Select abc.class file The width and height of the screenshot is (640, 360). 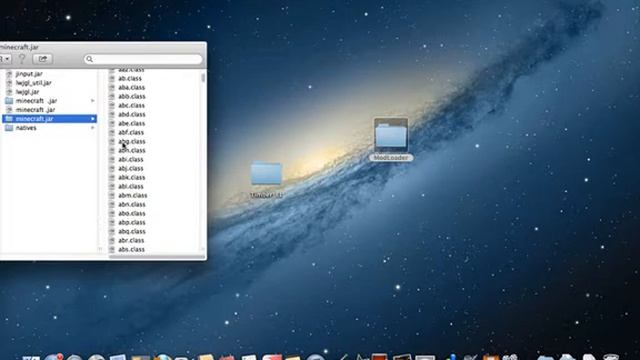click(x=131, y=105)
